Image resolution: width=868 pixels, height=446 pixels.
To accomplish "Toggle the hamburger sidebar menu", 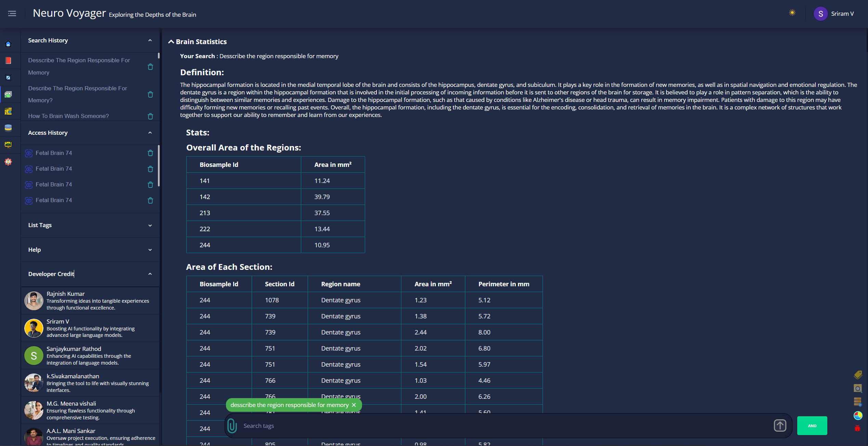I will (x=12, y=14).
